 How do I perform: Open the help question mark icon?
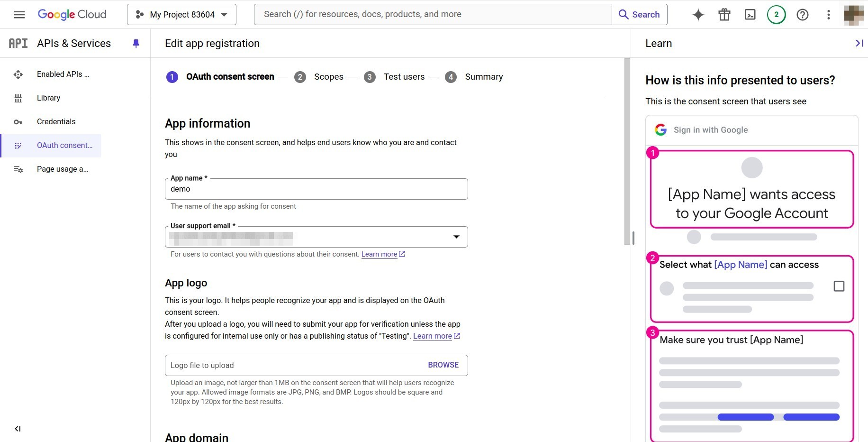(x=802, y=15)
